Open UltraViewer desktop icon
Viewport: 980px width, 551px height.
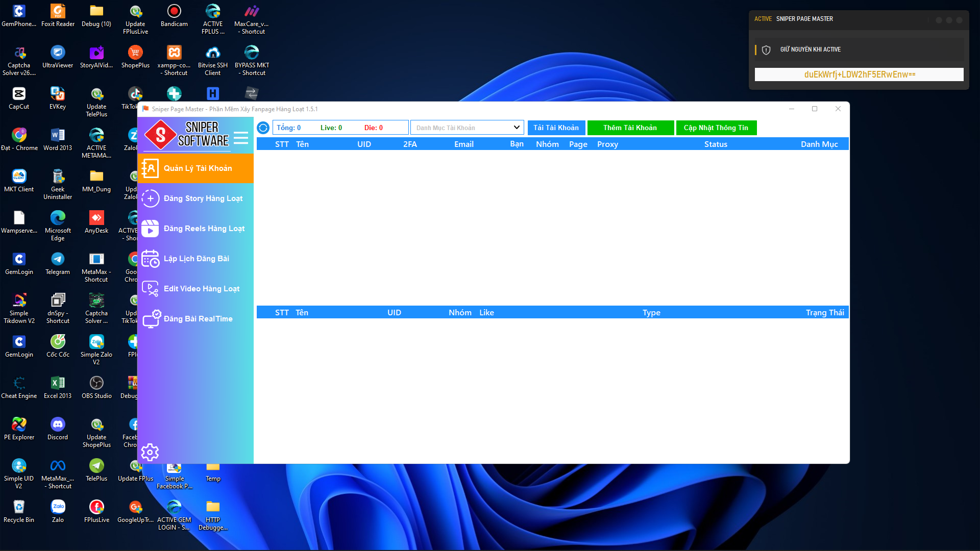(x=58, y=58)
